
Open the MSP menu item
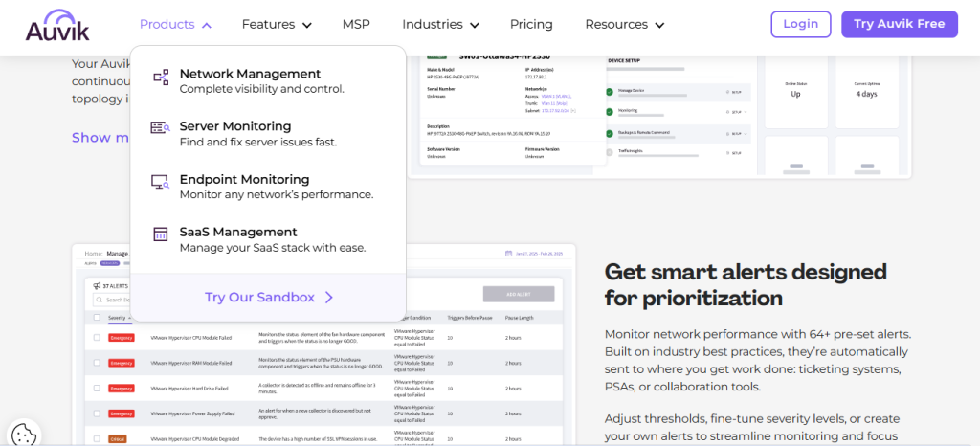(x=356, y=24)
